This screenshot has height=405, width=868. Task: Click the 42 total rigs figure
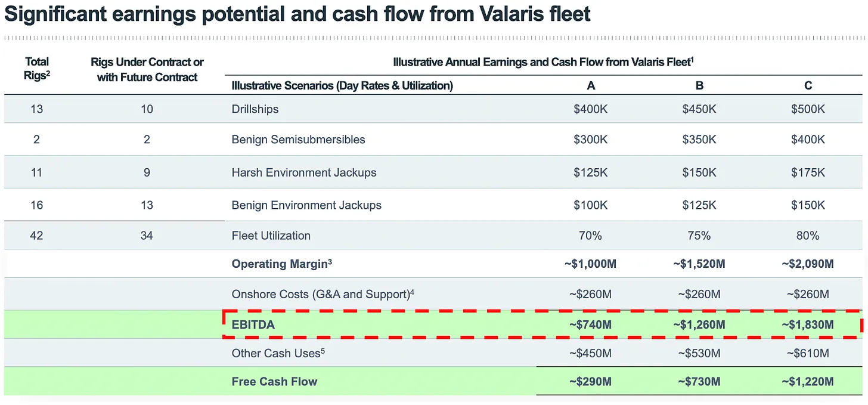point(37,236)
